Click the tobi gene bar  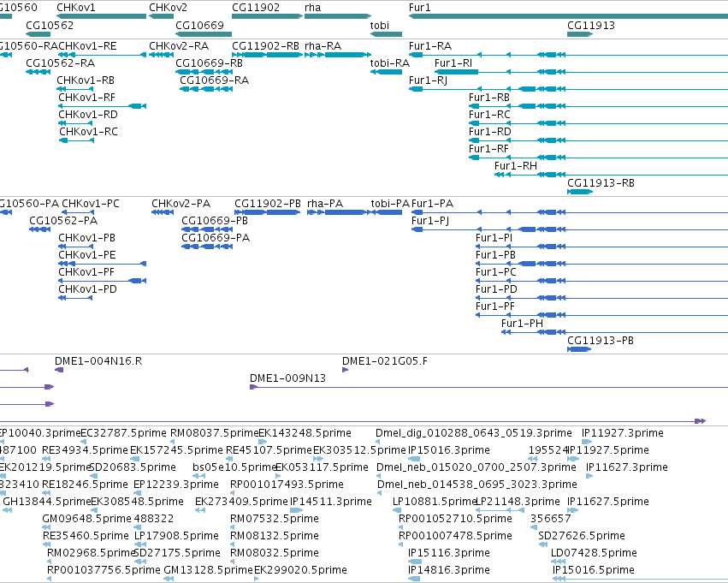[386, 34]
